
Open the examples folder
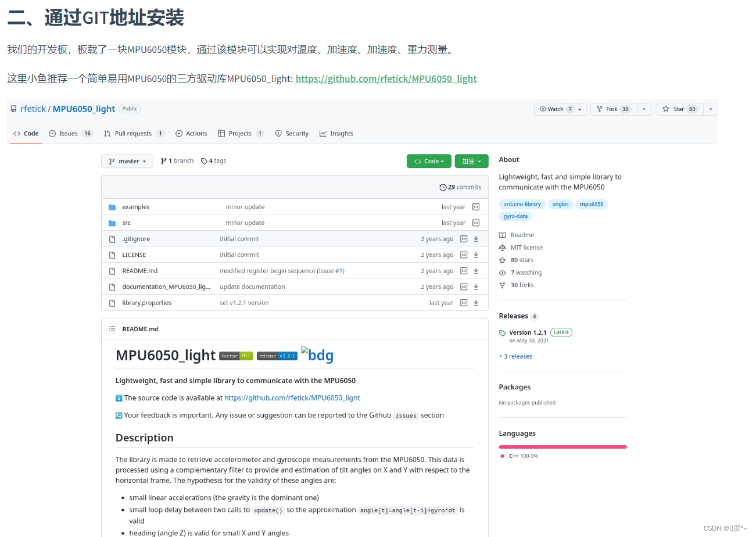(135, 207)
